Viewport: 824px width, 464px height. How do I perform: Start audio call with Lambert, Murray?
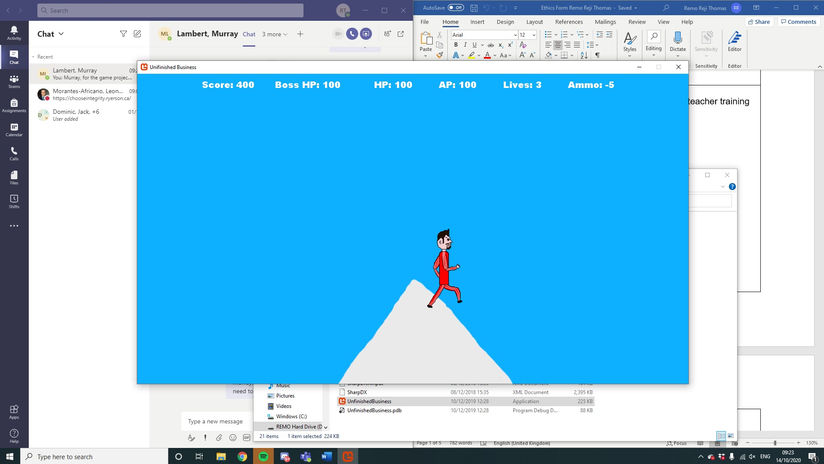tap(352, 34)
